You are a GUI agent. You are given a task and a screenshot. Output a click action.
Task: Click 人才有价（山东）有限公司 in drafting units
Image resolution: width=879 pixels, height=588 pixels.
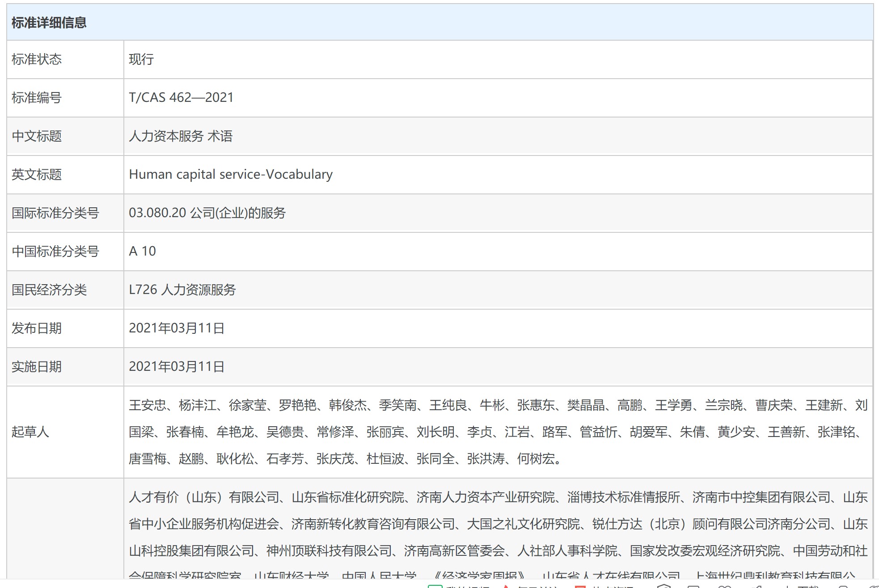[204, 497]
